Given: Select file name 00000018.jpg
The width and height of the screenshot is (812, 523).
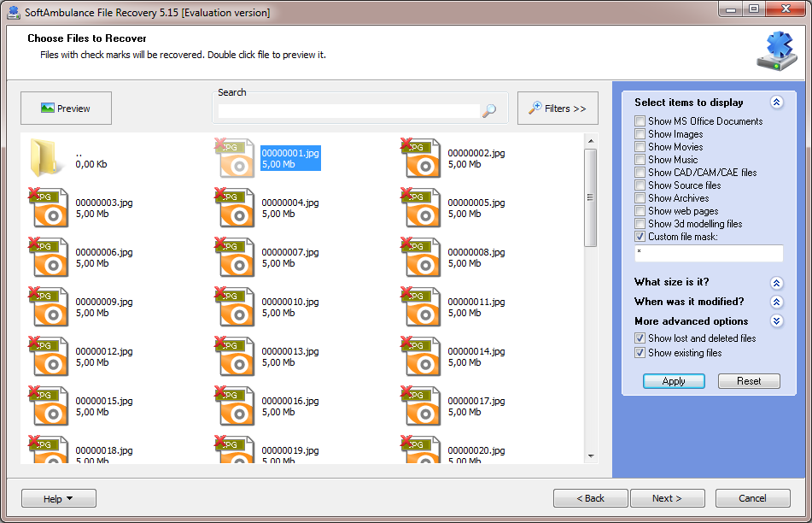Looking at the screenshot, I should click(104, 450).
